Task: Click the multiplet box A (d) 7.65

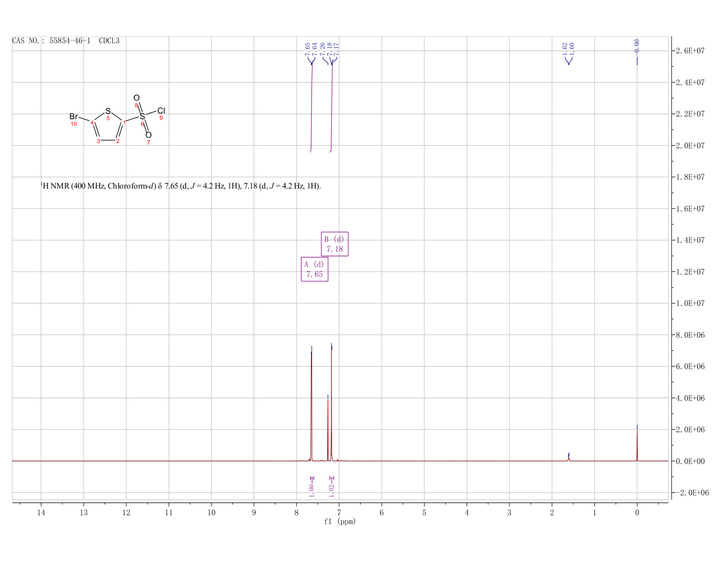Action: (315, 269)
